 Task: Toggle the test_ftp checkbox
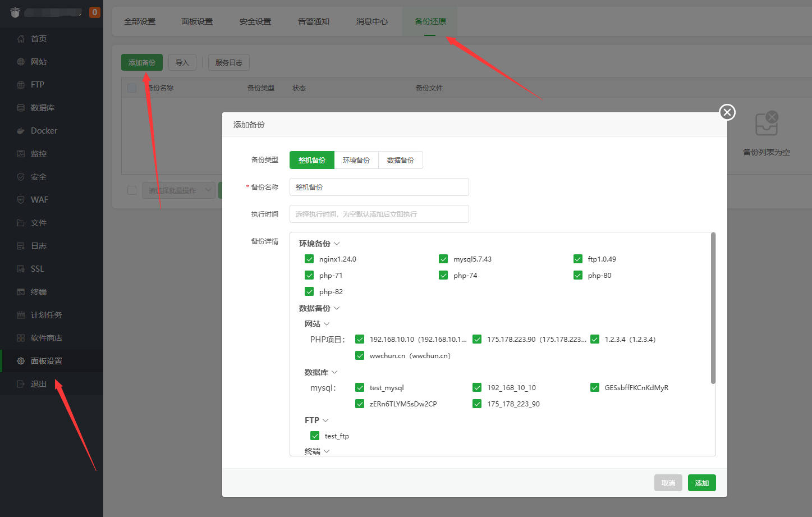(315, 436)
